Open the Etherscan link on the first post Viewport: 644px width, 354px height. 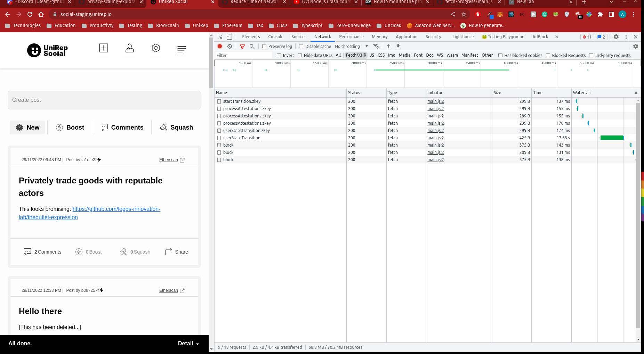coord(168,160)
